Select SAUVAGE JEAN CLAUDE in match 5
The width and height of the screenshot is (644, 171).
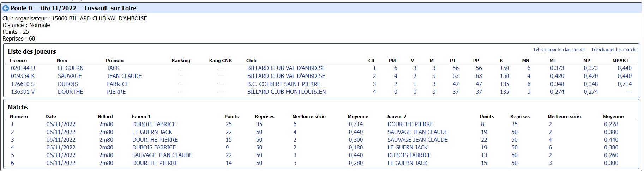(162, 155)
